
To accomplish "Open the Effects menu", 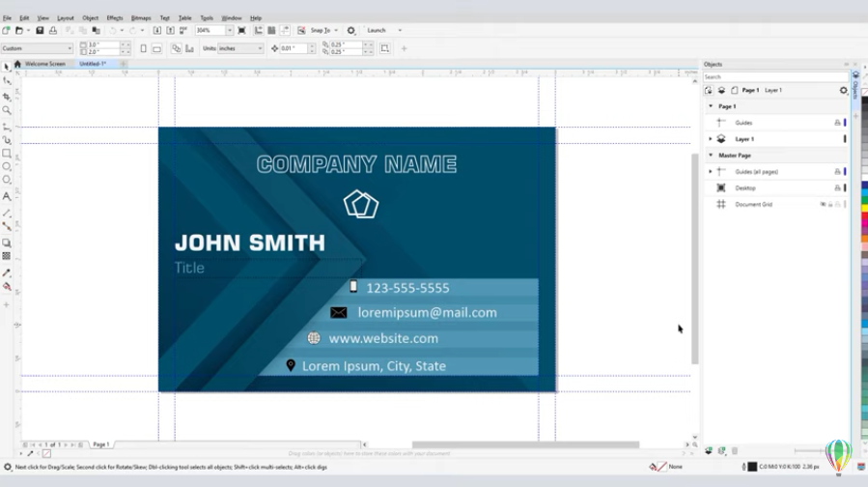I will click(x=115, y=18).
